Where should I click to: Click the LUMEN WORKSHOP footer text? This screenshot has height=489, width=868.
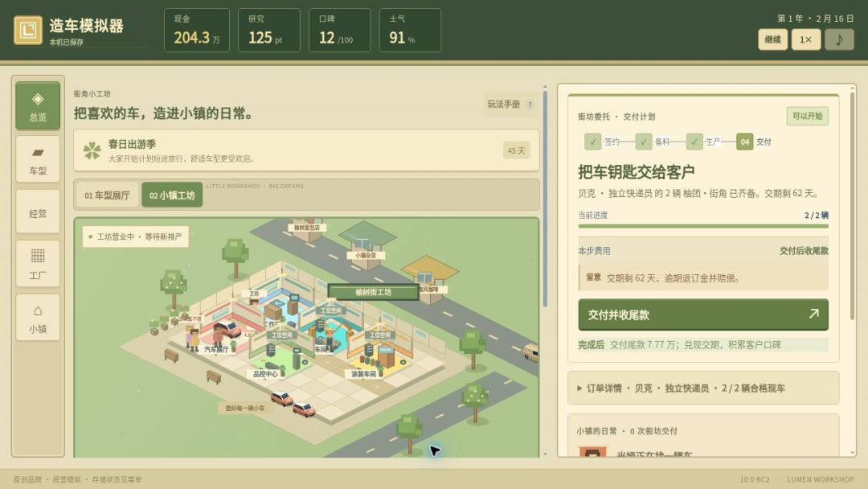(821, 479)
